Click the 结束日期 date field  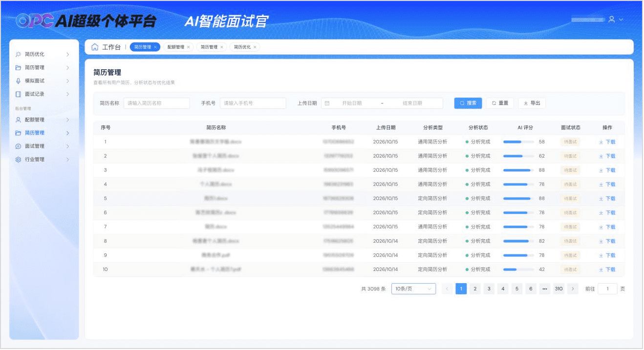click(412, 103)
